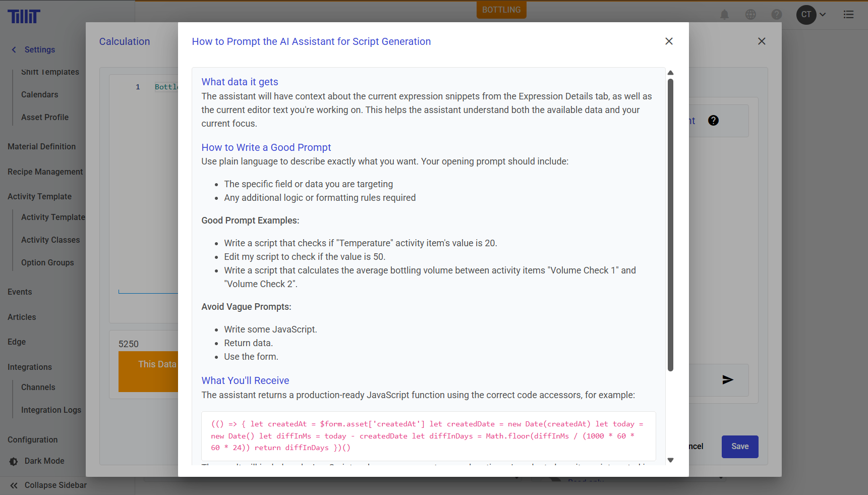The image size is (868, 495).
Task: Expand the CT user account dropdown
Action: pyautogui.click(x=811, y=15)
